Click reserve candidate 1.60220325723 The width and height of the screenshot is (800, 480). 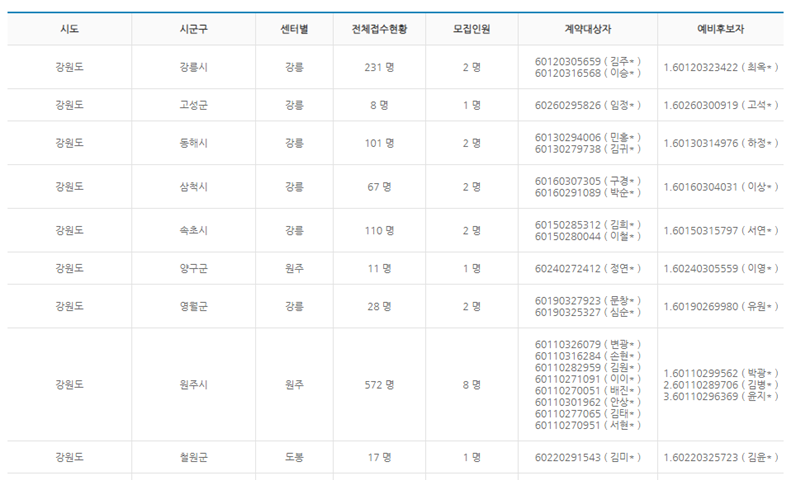(x=721, y=458)
